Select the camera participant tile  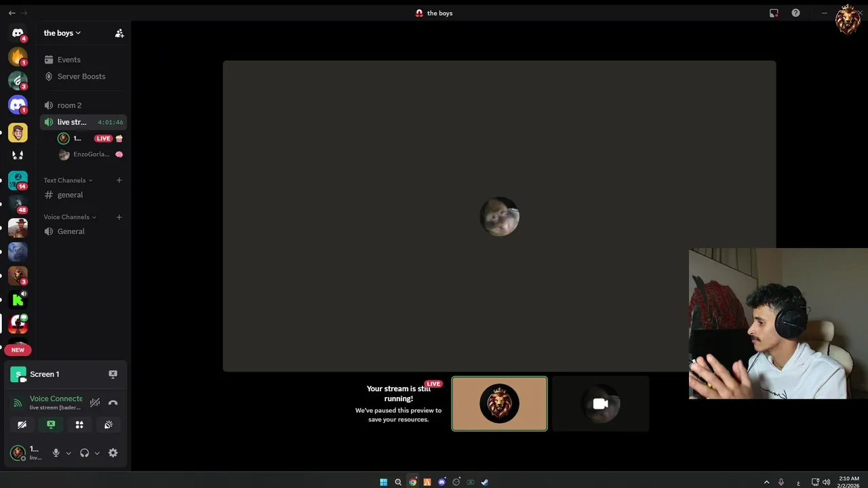coord(601,404)
